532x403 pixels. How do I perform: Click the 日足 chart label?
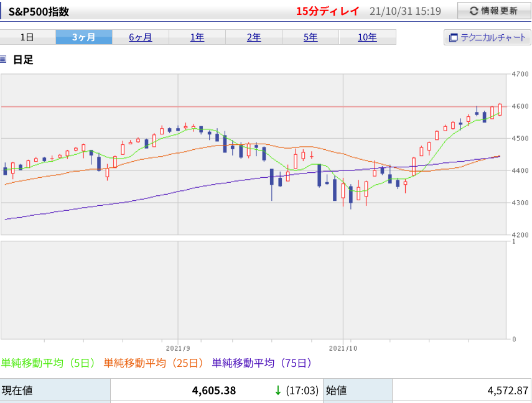click(23, 60)
